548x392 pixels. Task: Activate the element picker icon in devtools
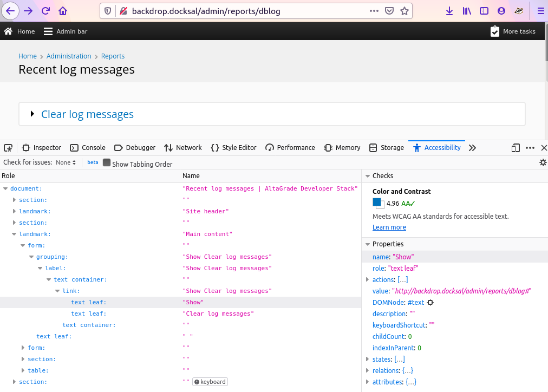tap(8, 148)
